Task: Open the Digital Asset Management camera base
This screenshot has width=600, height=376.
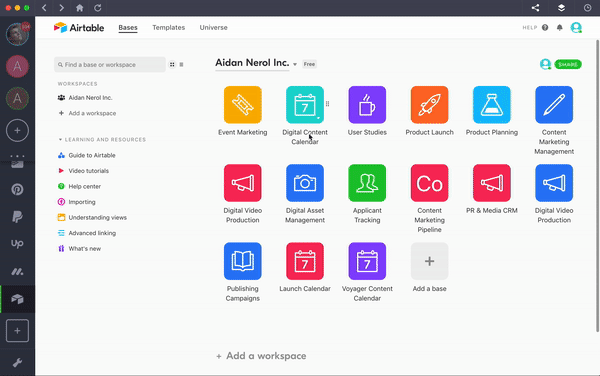Action: pos(305,183)
